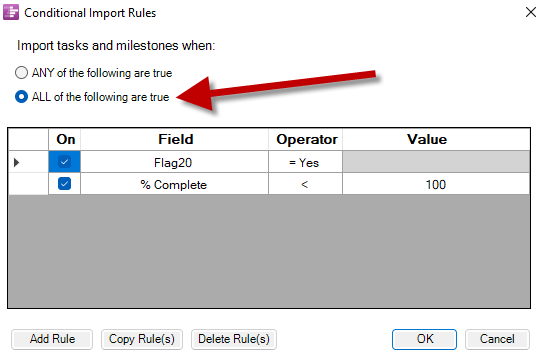Confirm with the OK button

tap(424, 339)
